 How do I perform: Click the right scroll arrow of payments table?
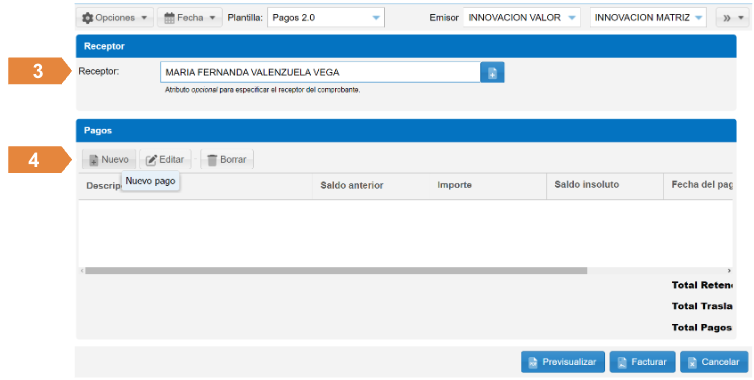tap(729, 271)
